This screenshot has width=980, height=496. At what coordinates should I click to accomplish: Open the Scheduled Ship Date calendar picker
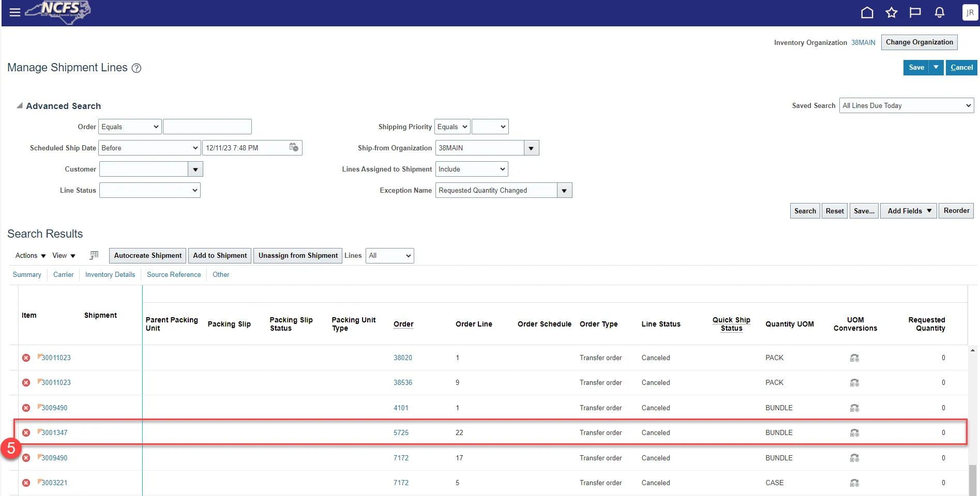point(294,148)
